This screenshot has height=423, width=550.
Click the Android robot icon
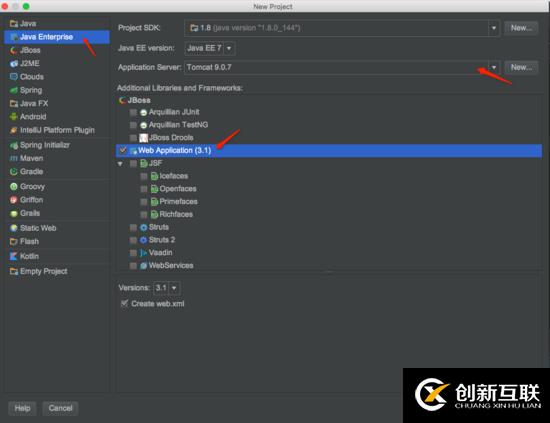(14, 116)
